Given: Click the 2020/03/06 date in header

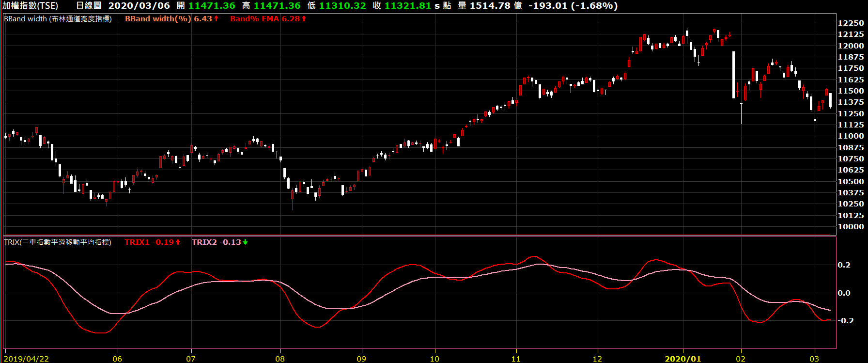Looking at the screenshot, I should click(x=139, y=6).
